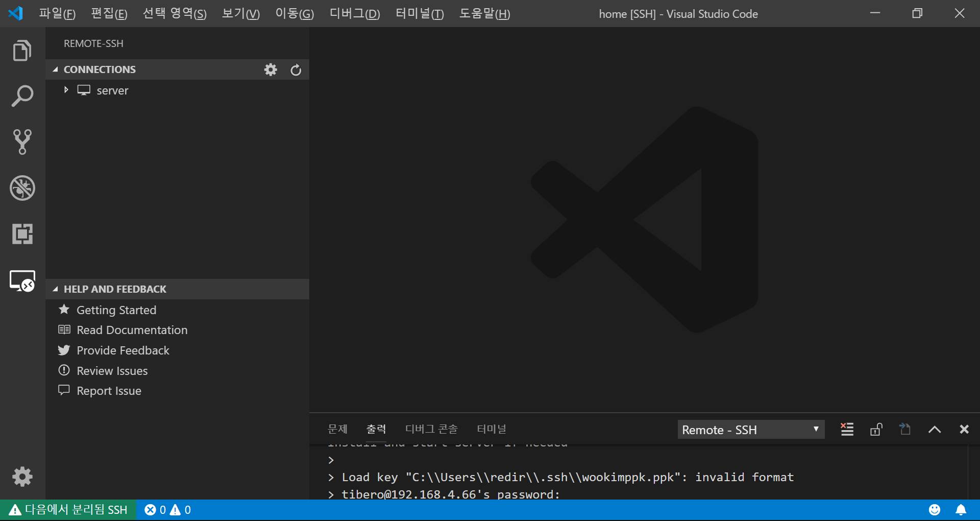Image resolution: width=980 pixels, height=521 pixels.
Task: Restore down the VS Code window
Action: coord(917,13)
